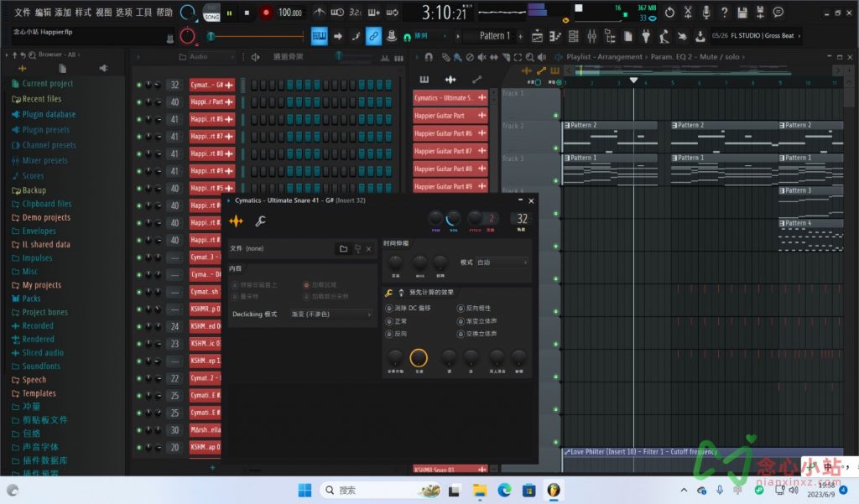Click the Happi..r Part channel button
The width and height of the screenshot is (859, 504).
click(211, 102)
